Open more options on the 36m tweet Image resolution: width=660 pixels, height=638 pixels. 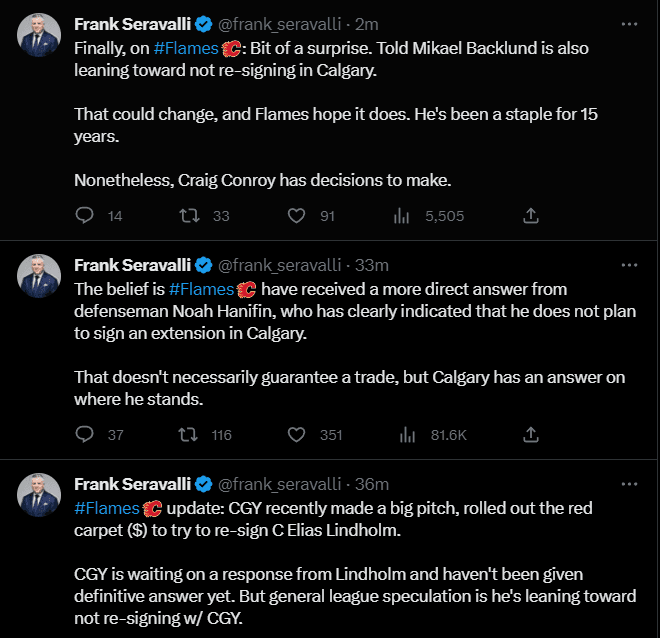pyautogui.click(x=628, y=484)
